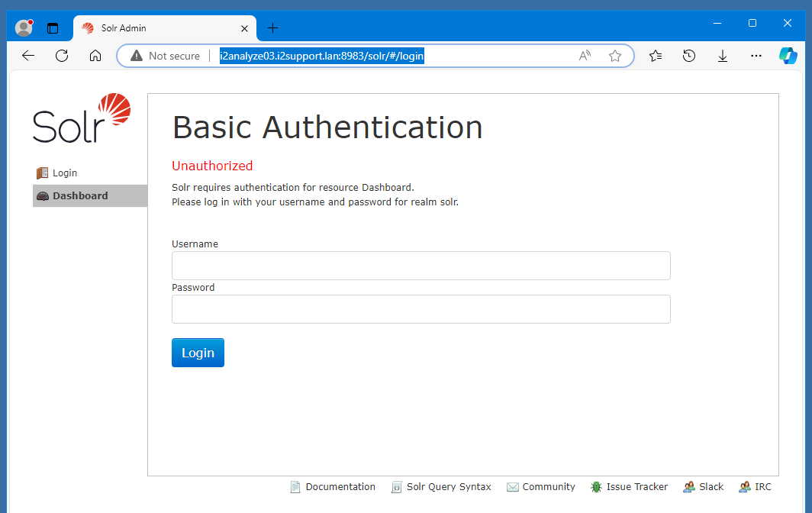Click the Solr logo
Screen dimensions: 812x513
pyautogui.click(x=82, y=118)
